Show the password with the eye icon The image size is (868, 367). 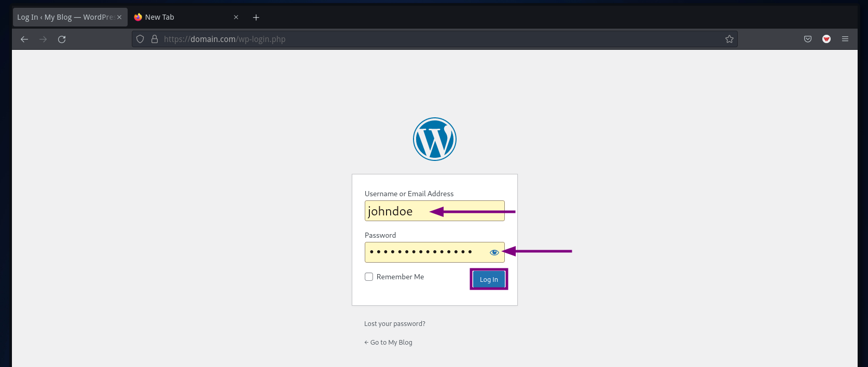point(494,252)
